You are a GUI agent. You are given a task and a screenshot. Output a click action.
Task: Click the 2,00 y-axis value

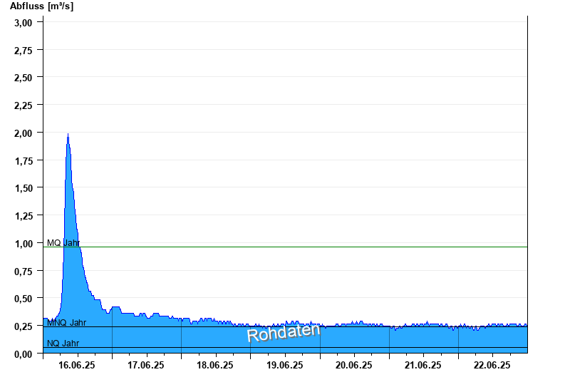coord(24,133)
